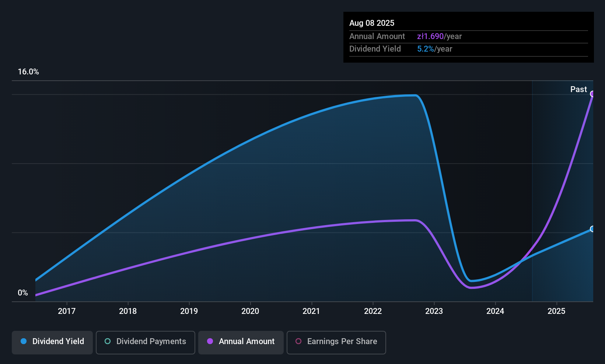Toggle the Annual Amount legend button
This screenshot has height=364, width=605.
tap(241, 342)
